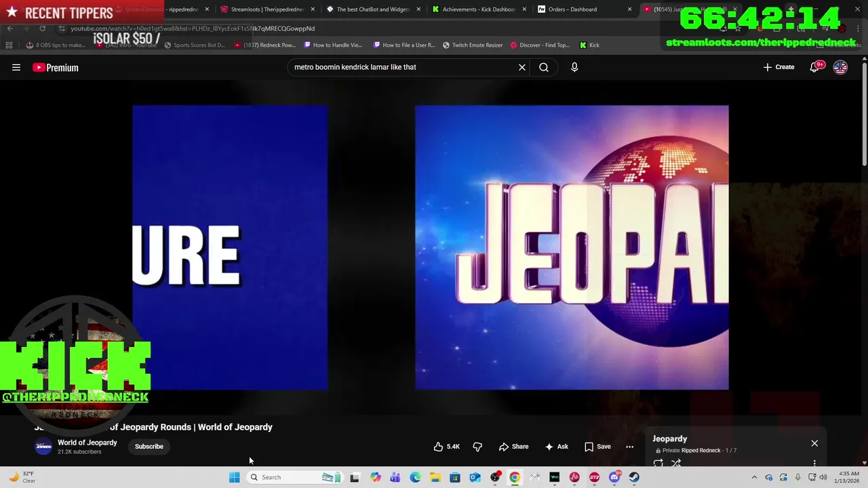Click the Windows taskbar search box

point(294,477)
